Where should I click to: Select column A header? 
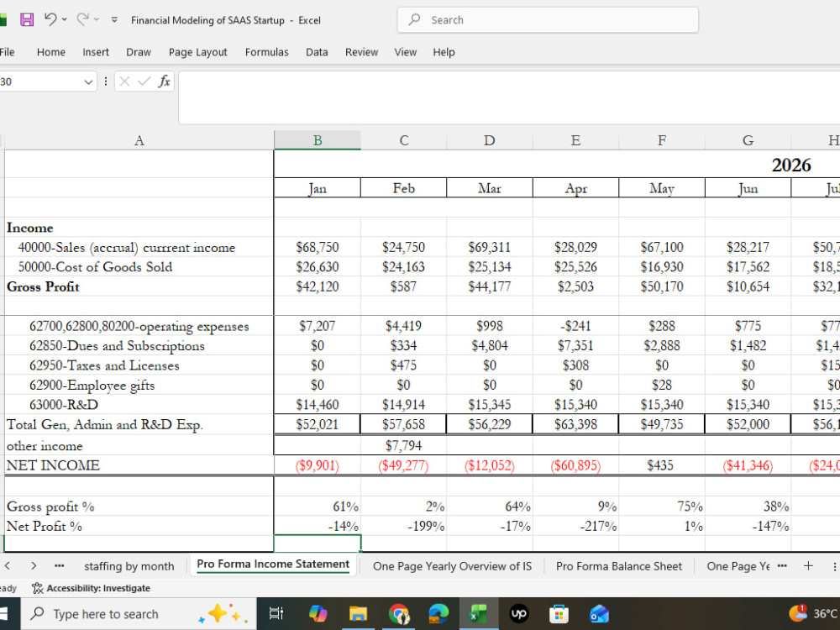click(139, 140)
